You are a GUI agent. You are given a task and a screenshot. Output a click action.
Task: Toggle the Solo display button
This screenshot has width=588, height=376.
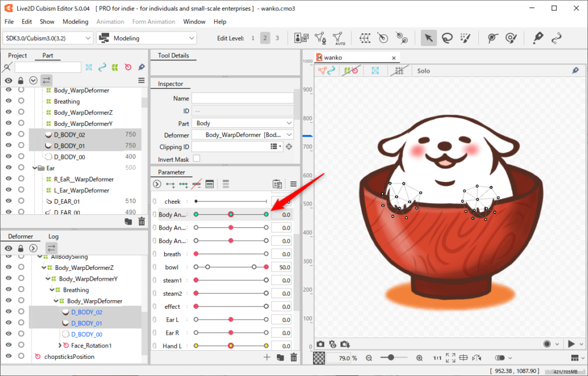pos(423,71)
